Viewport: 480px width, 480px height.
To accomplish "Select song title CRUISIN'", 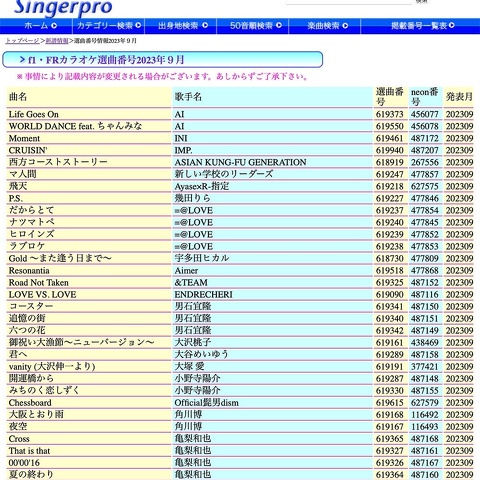I will point(28,150).
